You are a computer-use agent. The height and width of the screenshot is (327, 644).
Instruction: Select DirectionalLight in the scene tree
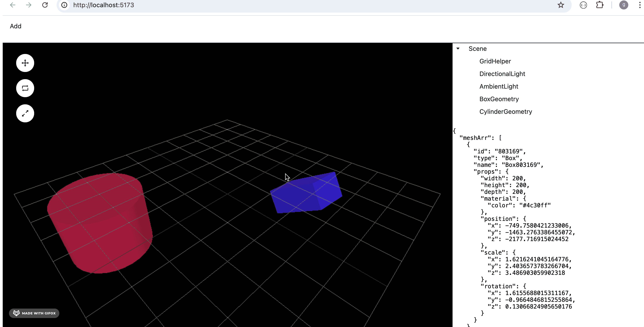click(502, 74)
